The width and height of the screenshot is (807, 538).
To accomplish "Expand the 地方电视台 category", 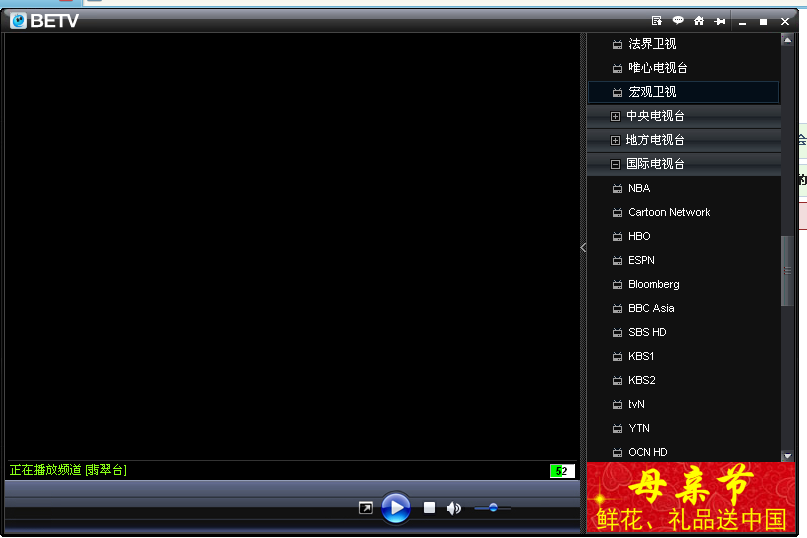I will pos(615,140).
